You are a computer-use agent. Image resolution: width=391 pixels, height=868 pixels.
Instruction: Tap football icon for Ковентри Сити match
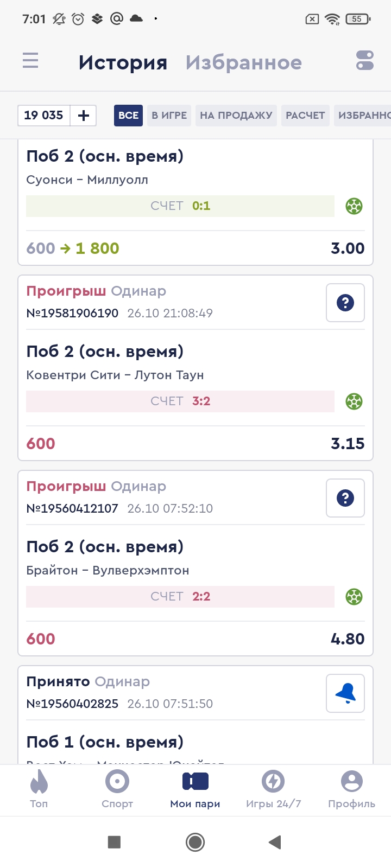coord(354,401)
